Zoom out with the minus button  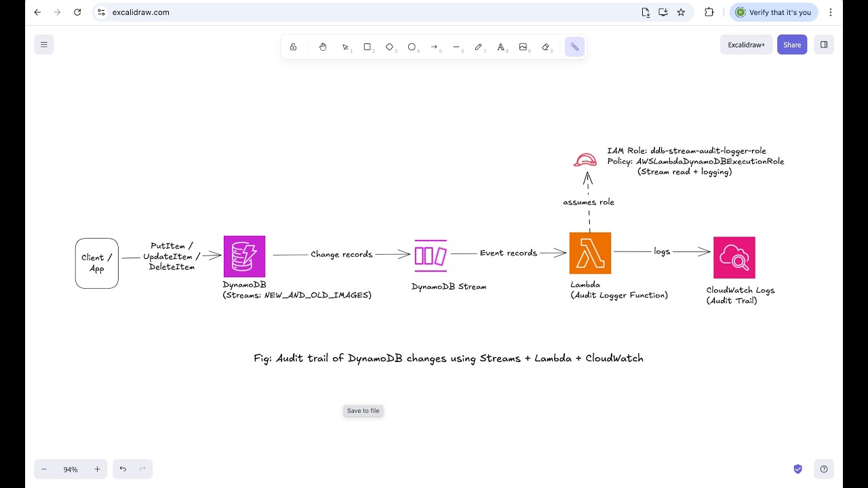(44, 469)
